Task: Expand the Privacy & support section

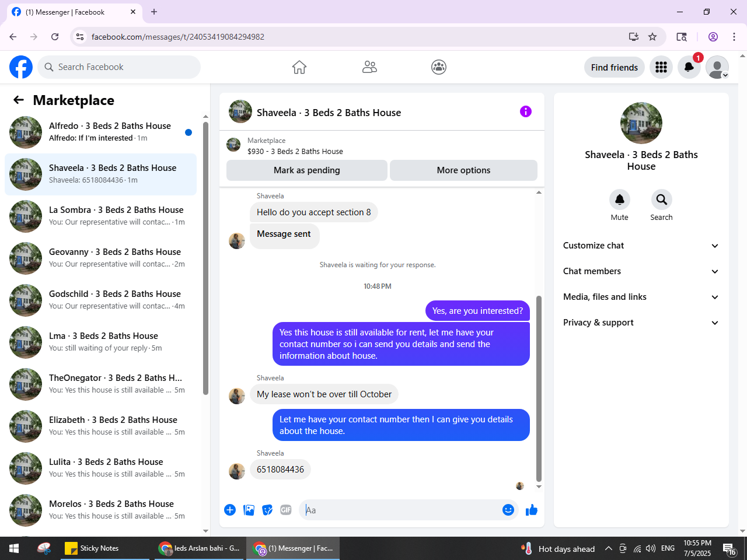Action: point(641,323)
